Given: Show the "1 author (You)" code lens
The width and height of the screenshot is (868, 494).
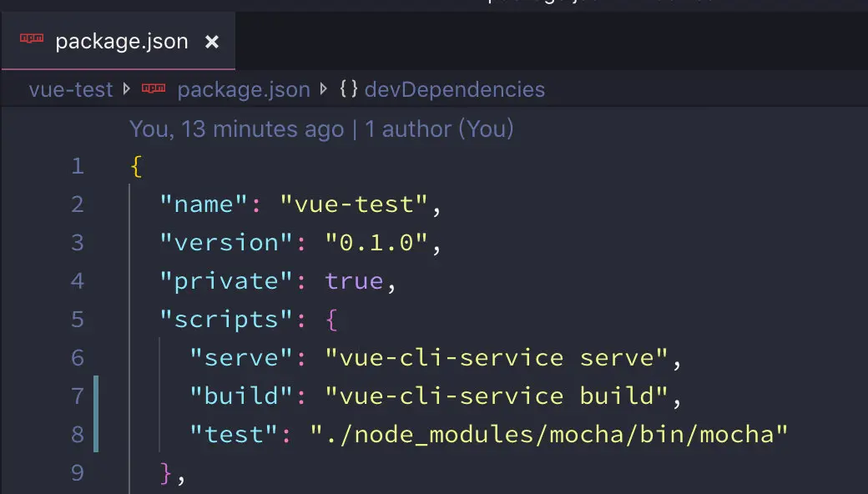Looking at the screenshot, I should pyautogui.click(x=439, y=129).
